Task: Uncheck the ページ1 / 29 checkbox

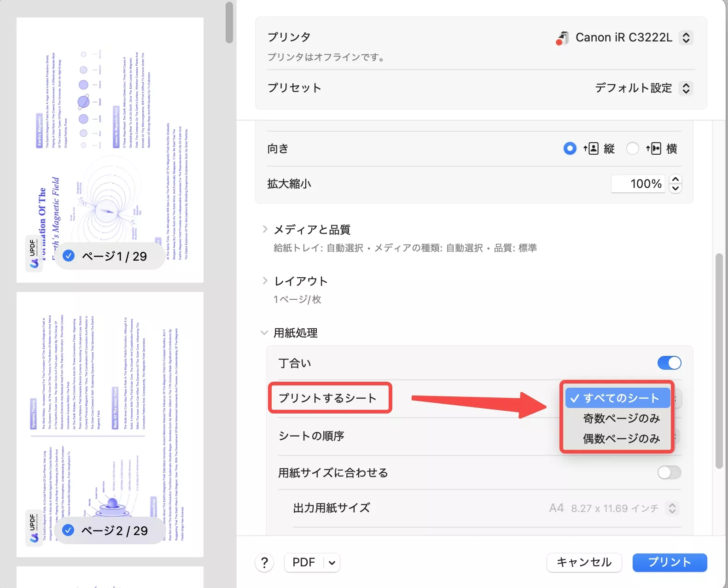Action: [x=69, y=256]
